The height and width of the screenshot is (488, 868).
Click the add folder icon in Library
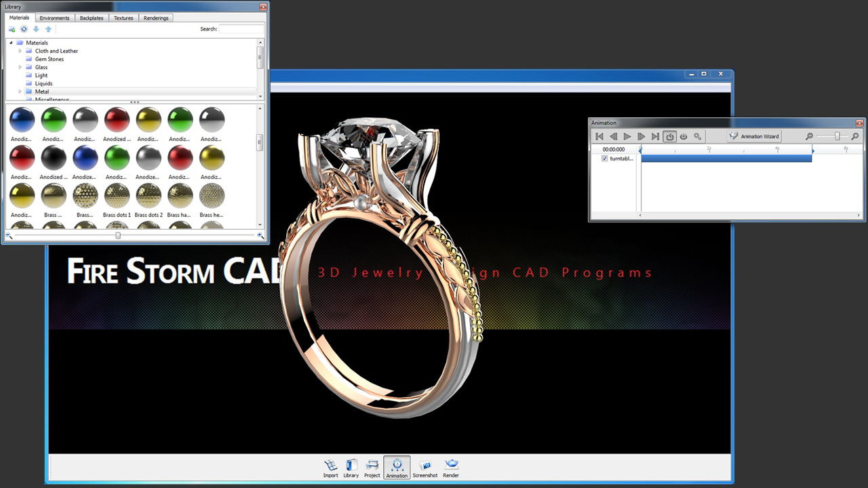(12, 29)
